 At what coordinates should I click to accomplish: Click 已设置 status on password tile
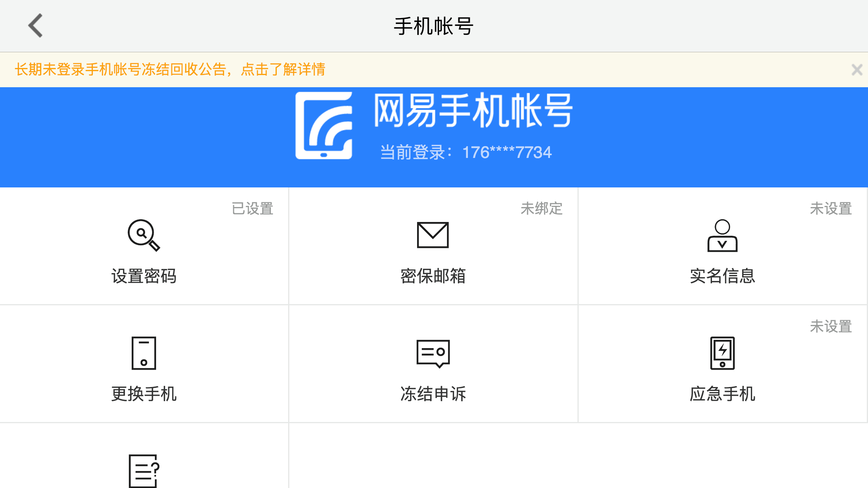pos(252,209)
